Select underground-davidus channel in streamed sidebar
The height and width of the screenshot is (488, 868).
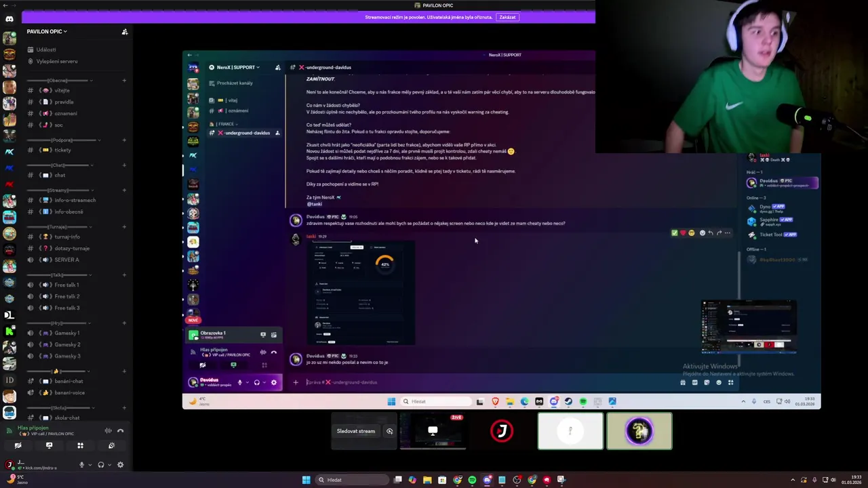[244, 133]
